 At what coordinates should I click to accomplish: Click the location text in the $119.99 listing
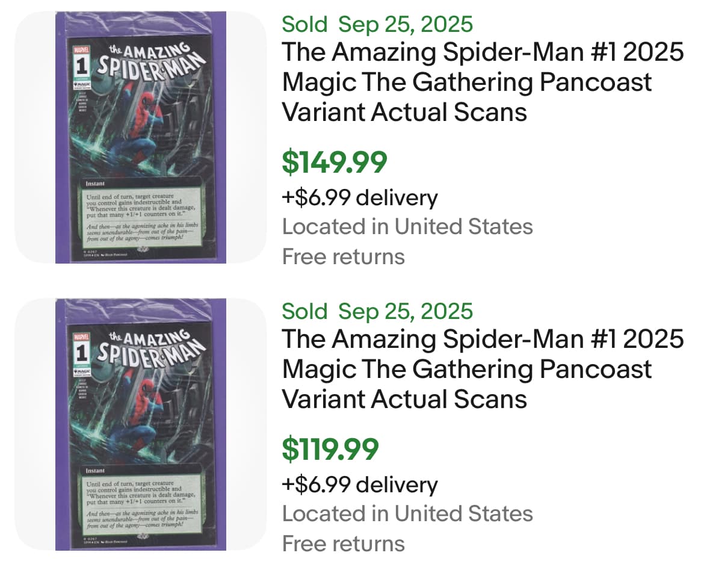coord(407,513)
